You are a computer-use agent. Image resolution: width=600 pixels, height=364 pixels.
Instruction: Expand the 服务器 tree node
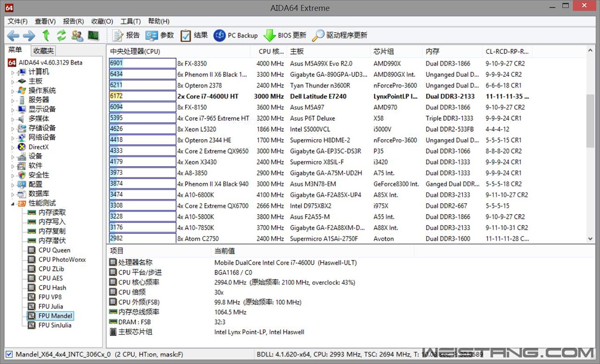[x=13, y=100]
